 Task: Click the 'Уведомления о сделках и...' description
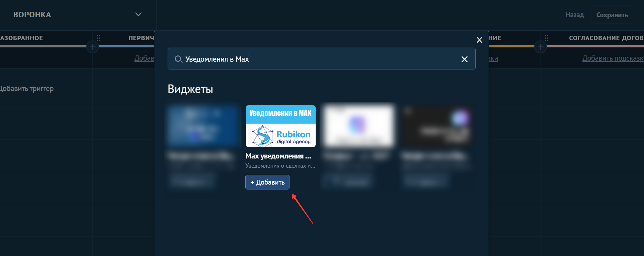point(280,166)
